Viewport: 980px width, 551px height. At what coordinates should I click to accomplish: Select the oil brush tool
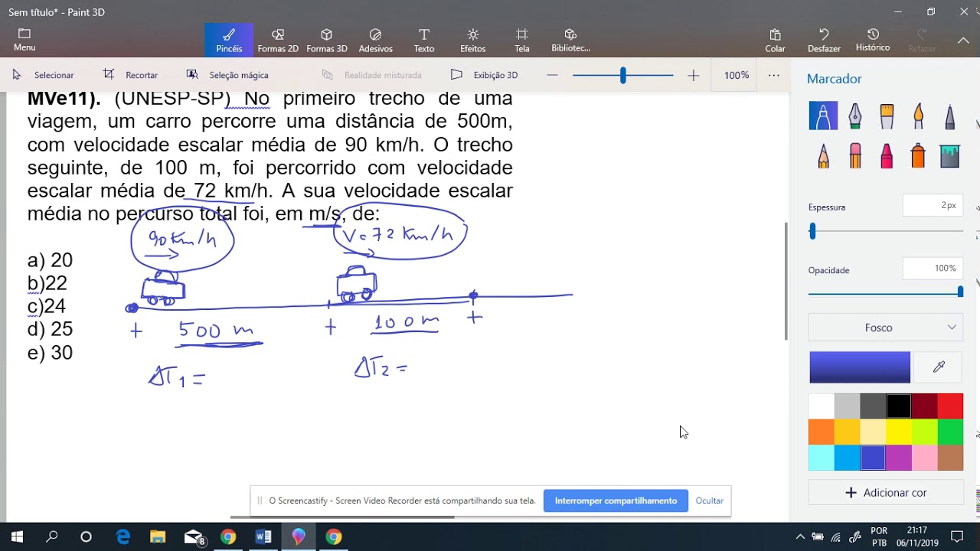tap(887, 116)
